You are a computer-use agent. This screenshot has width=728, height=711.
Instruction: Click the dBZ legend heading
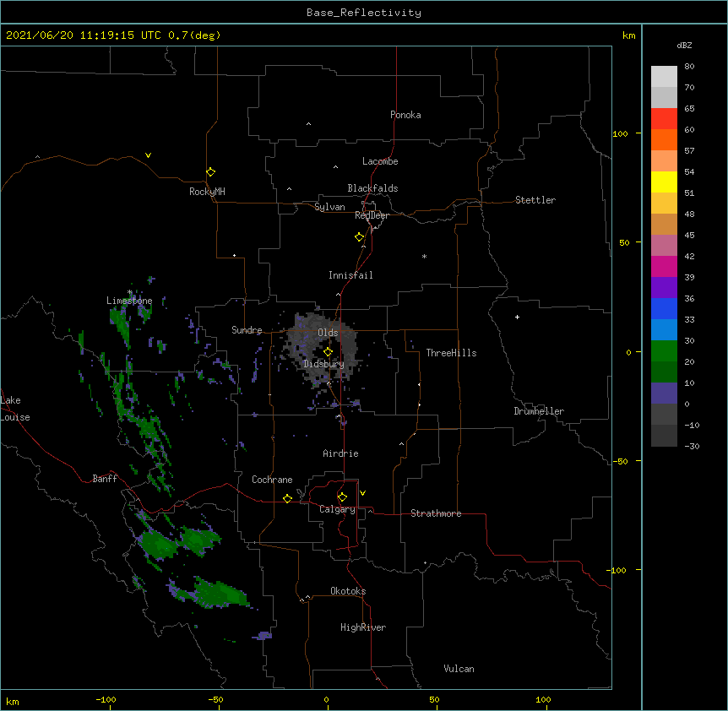pyautogui.click(x=684, y=45)
